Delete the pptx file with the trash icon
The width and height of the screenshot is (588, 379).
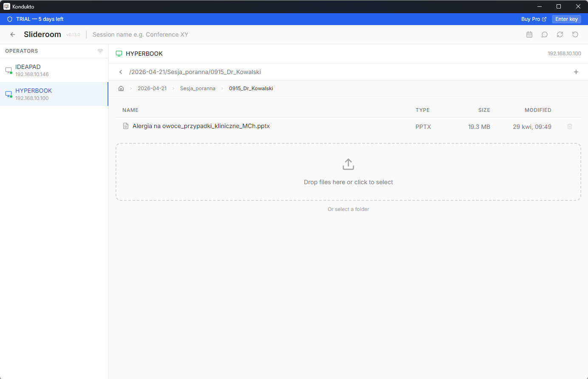[570, 126]
